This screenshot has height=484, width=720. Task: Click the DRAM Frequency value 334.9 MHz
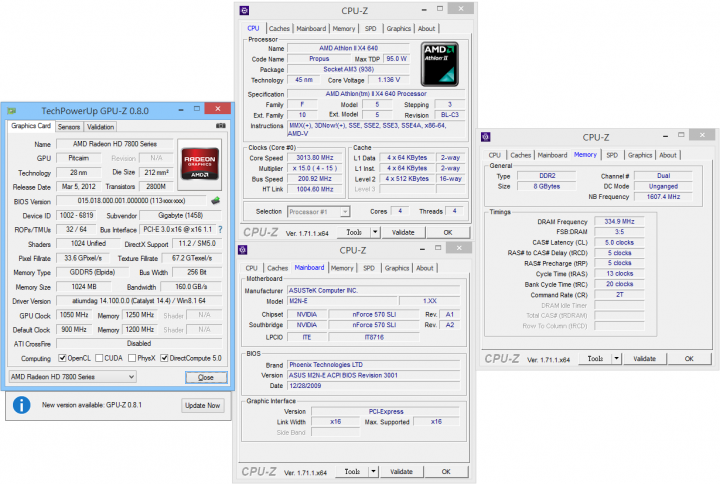pos(619,221)
